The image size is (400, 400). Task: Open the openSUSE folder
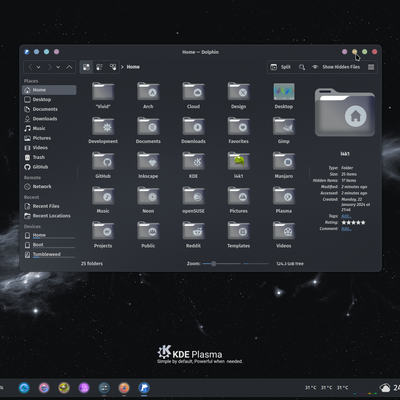click(x=193, y=200)
